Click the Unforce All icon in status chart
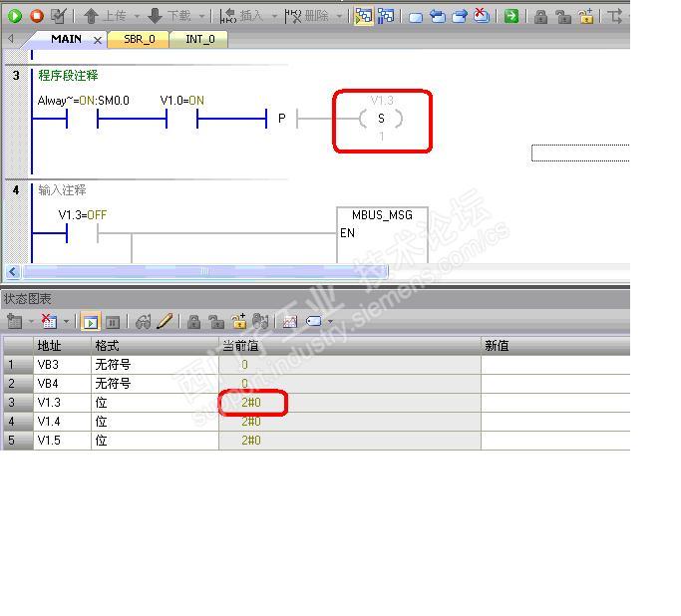Screen dimensions: 681x616 point(239,322)
